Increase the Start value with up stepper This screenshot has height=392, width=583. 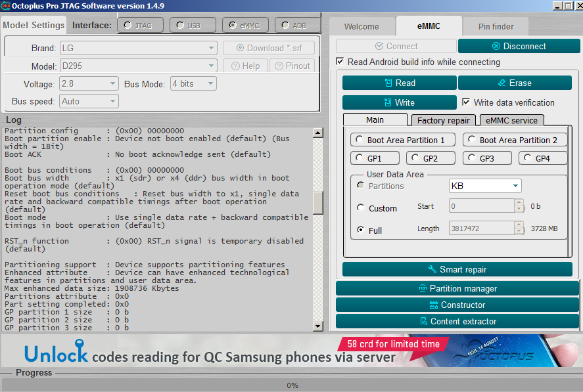coord(519,202)
